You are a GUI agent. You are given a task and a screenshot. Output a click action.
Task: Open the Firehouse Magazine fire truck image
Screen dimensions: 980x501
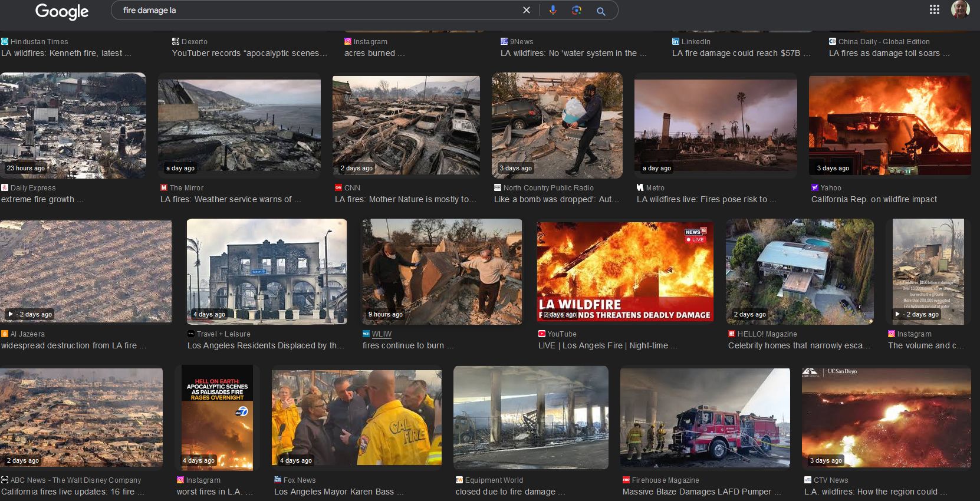click(705, 418)
